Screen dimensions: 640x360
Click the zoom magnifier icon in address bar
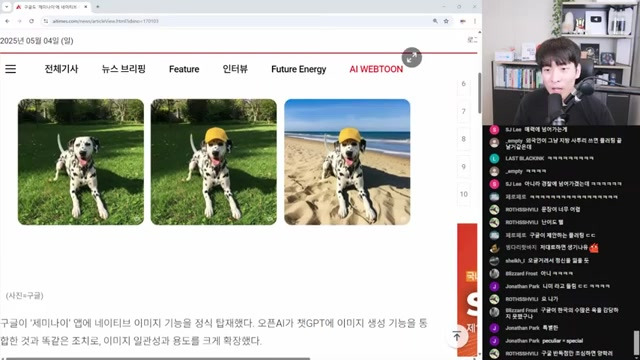tap(435, 21)
